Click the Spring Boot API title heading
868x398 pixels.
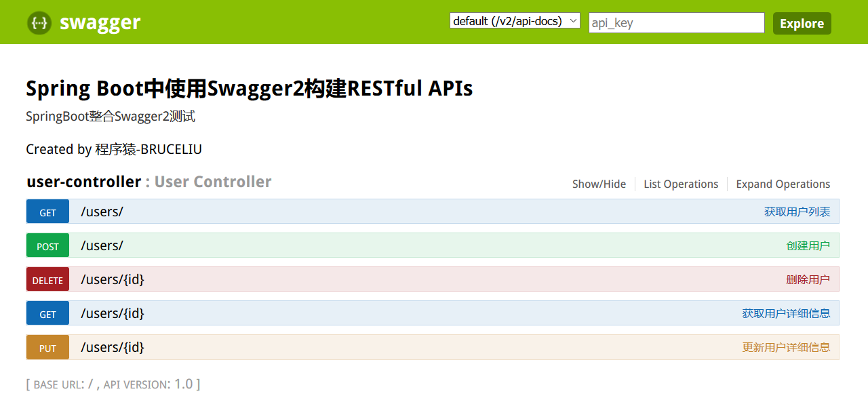[249, 88]
